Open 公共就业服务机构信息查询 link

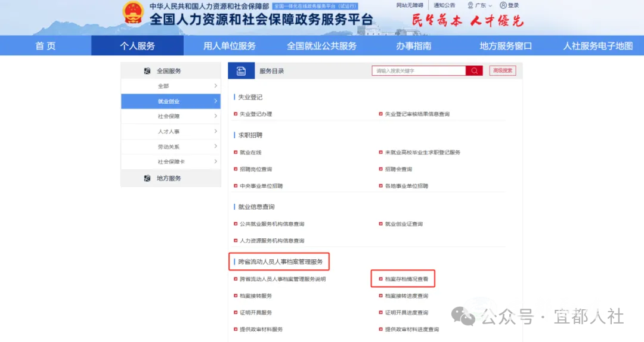[272, 224]
